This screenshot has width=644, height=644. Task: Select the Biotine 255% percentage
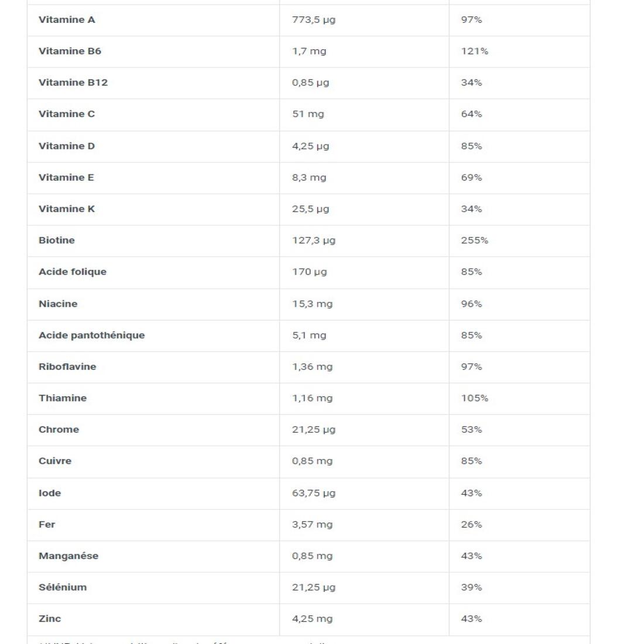click(x=474, y=240)
